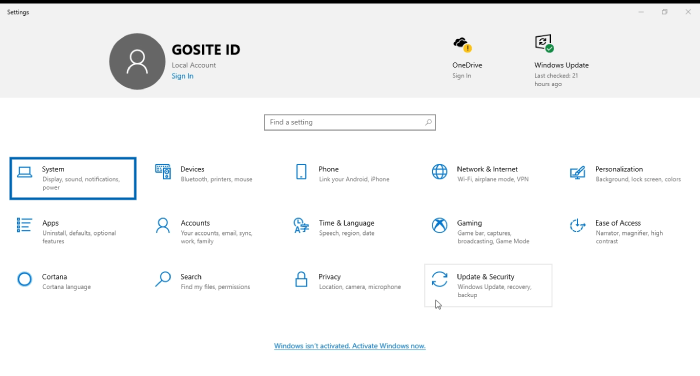Click the Personalization category title
700x376 pixels.
[619, 169]
